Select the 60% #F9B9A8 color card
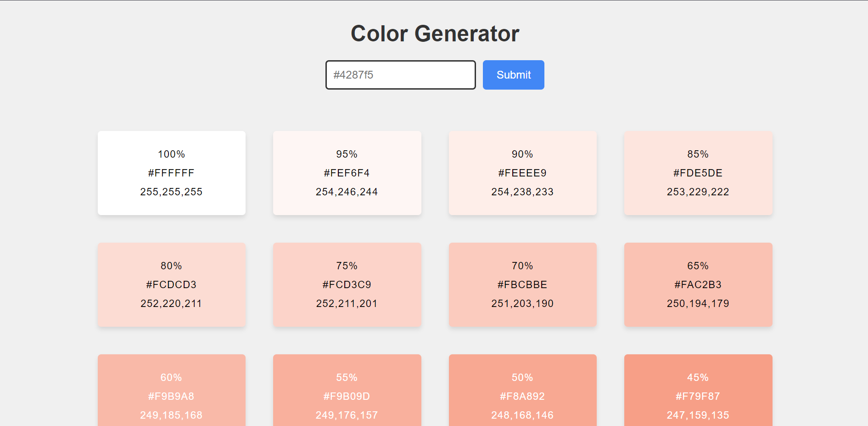Image resolution: width=868 pixels, height=426 pixels. (x=172, y=390)
